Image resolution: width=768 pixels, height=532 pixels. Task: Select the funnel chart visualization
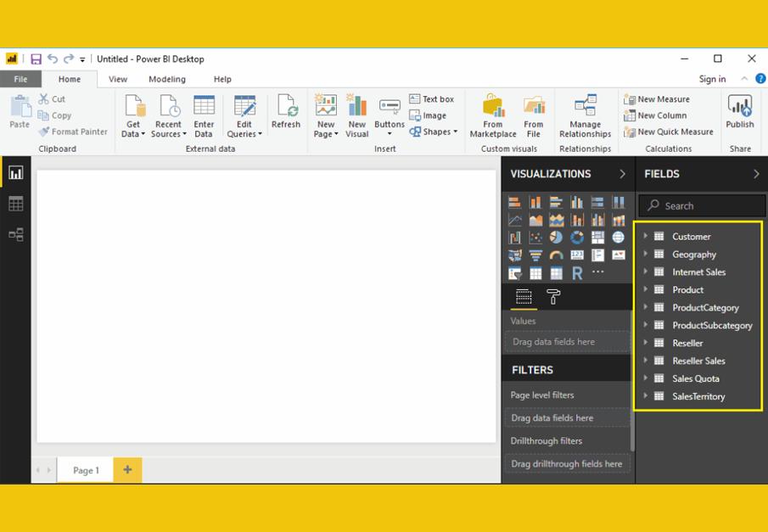[x=535, y=255]
